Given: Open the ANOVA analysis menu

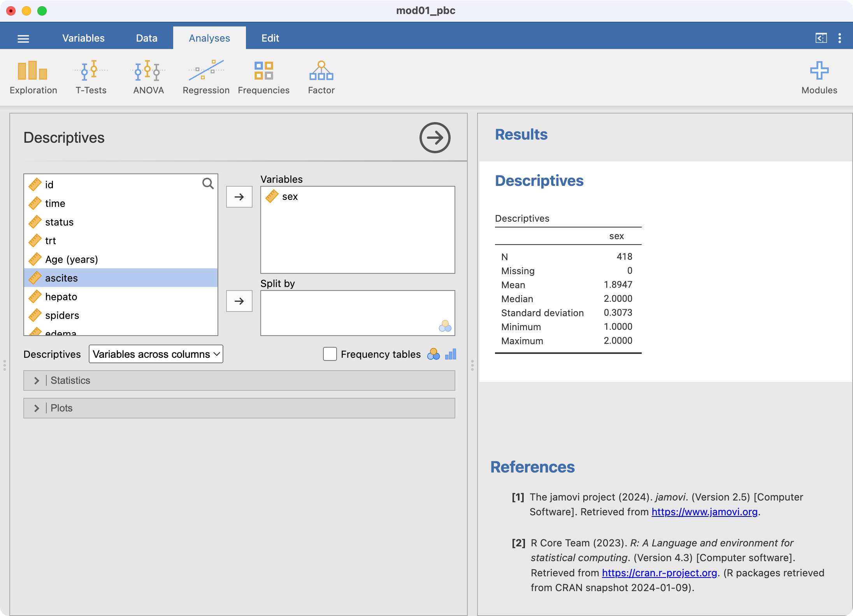Looking at the screenshot, I should [148, 77].
